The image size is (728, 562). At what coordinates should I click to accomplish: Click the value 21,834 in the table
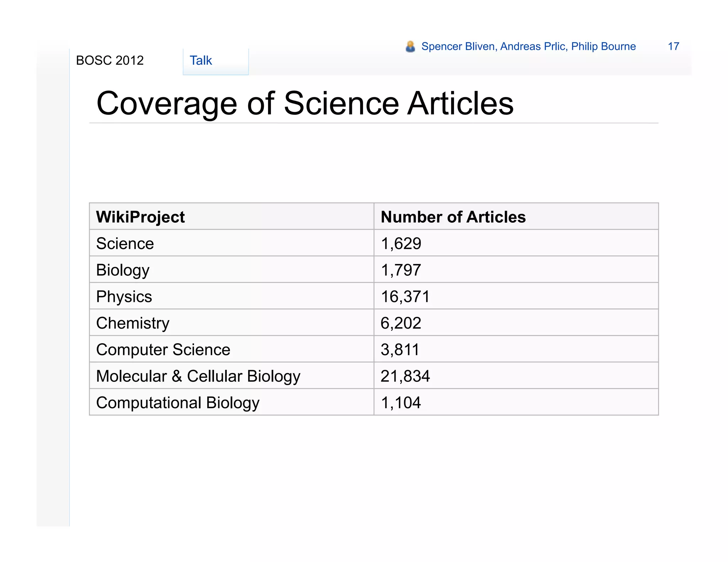click(x=405, y=376)
